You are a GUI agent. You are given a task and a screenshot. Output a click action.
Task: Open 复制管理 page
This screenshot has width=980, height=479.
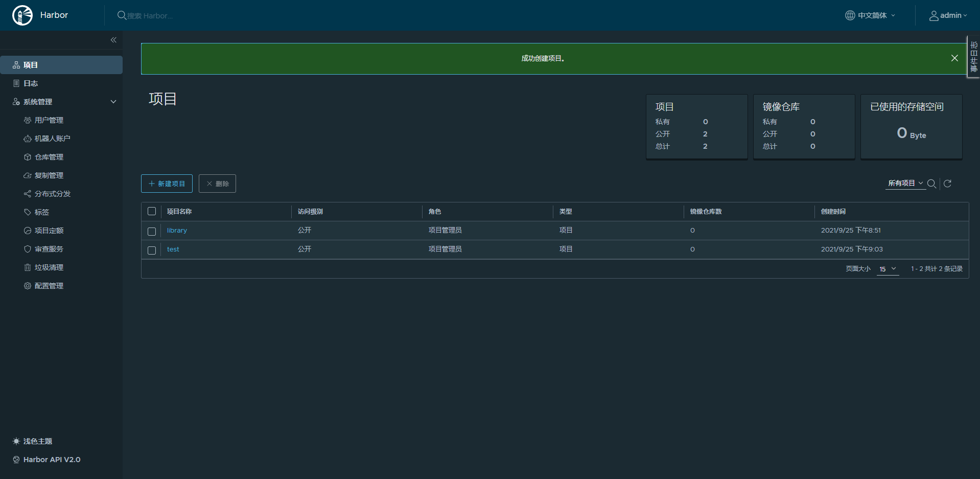[49, 175]
